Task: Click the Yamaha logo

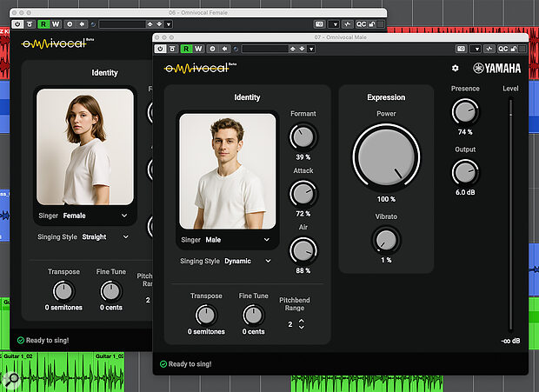Action: (496, 69)
